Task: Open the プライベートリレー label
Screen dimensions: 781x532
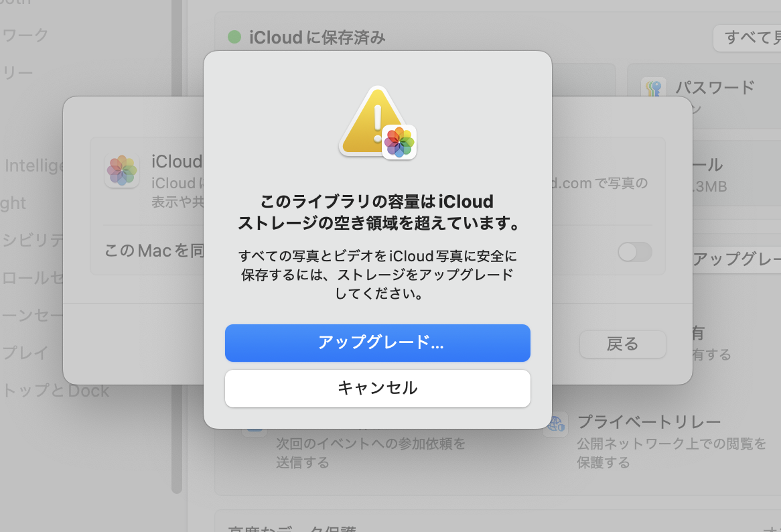Action: coord(648,422)
